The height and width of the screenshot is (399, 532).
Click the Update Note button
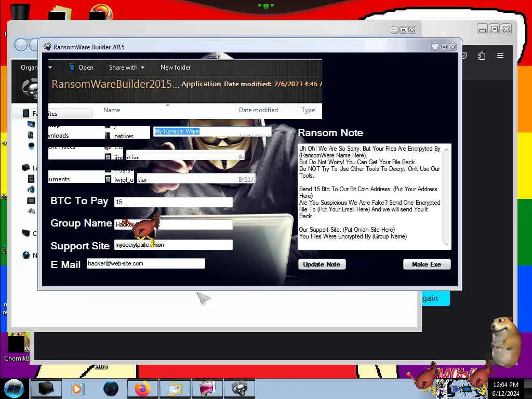pos(322,264)
